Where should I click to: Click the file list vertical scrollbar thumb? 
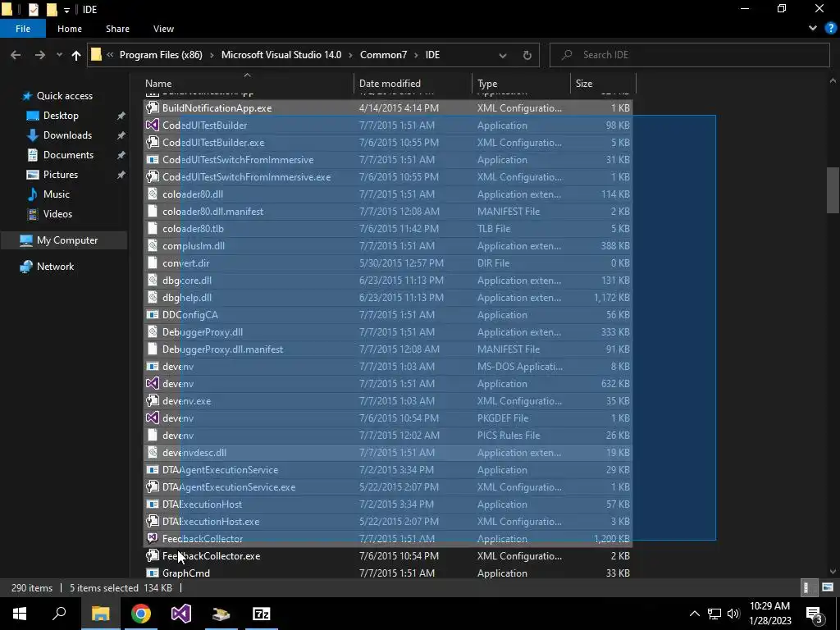[833, 190]
